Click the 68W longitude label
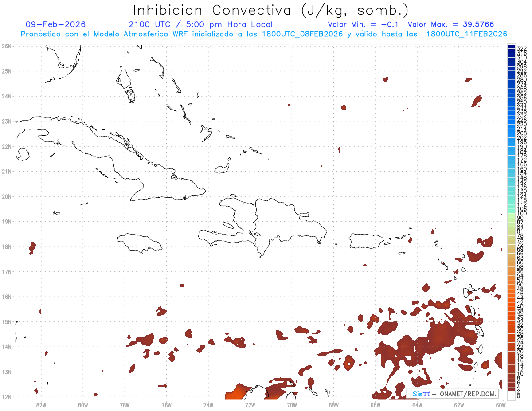 coord(334,405)
